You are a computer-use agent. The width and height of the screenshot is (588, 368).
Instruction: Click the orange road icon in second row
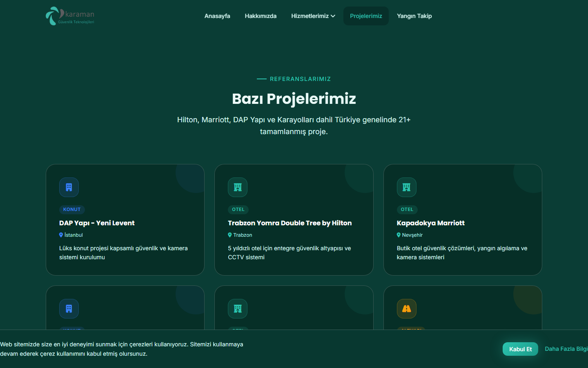(407, 309)
